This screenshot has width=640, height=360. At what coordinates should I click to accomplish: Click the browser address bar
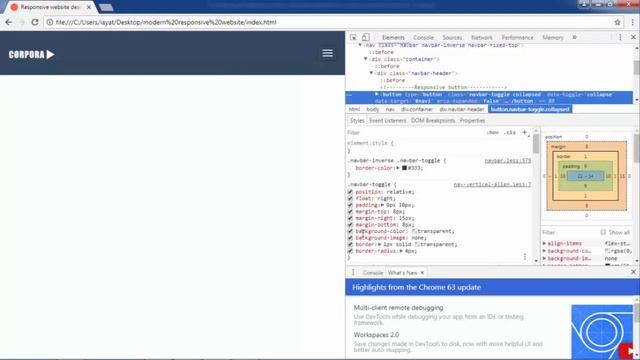(327, 22)
